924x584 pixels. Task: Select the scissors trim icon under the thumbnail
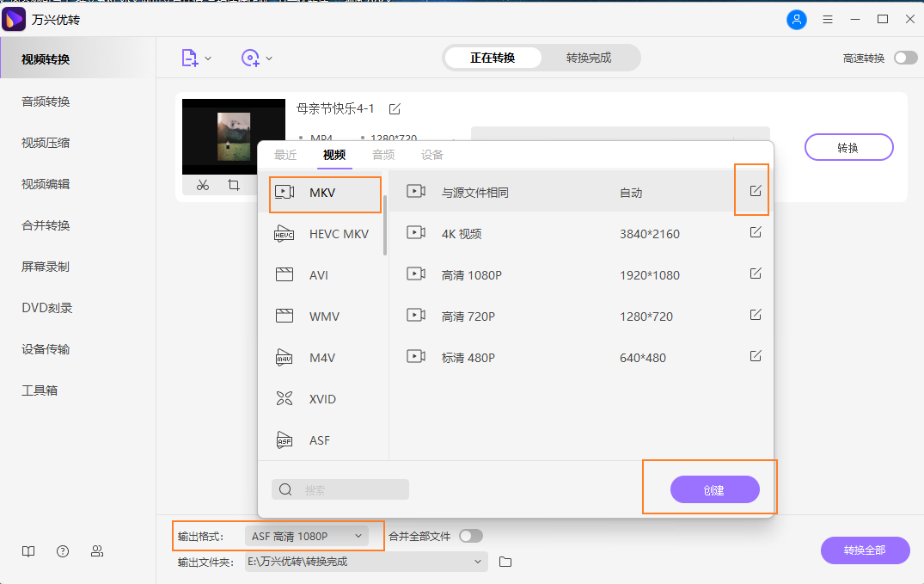click(202, 184)
